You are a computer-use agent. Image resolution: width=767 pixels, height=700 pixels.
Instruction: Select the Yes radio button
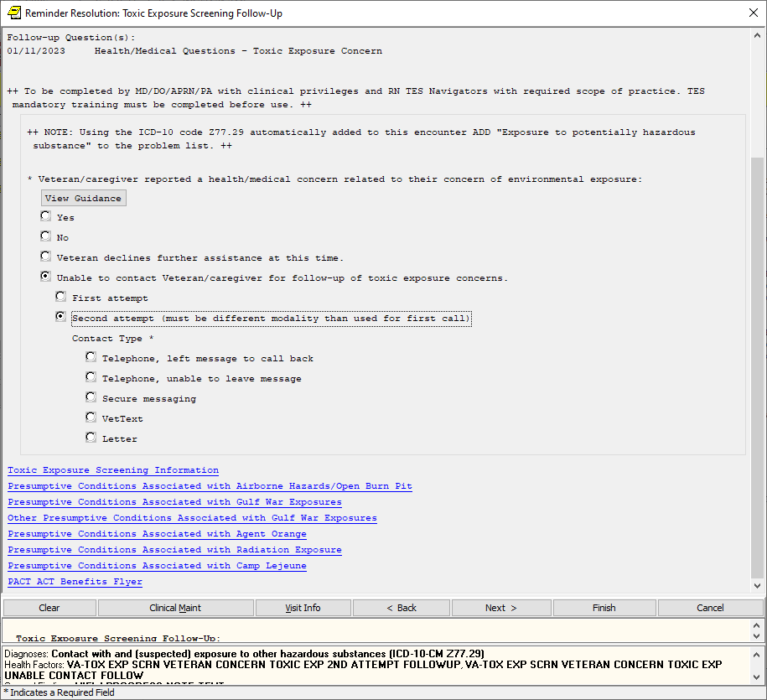point(45,216)
